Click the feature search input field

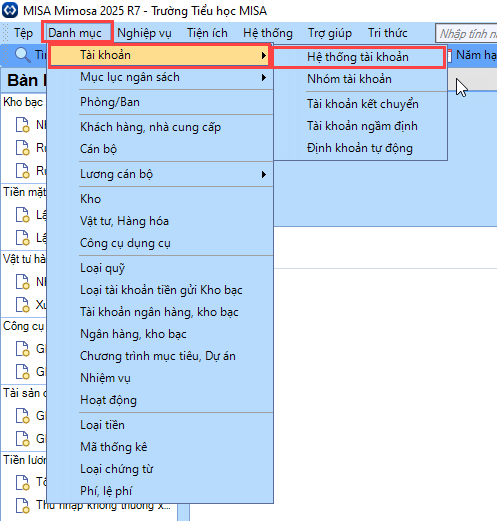tap(466, 33)
